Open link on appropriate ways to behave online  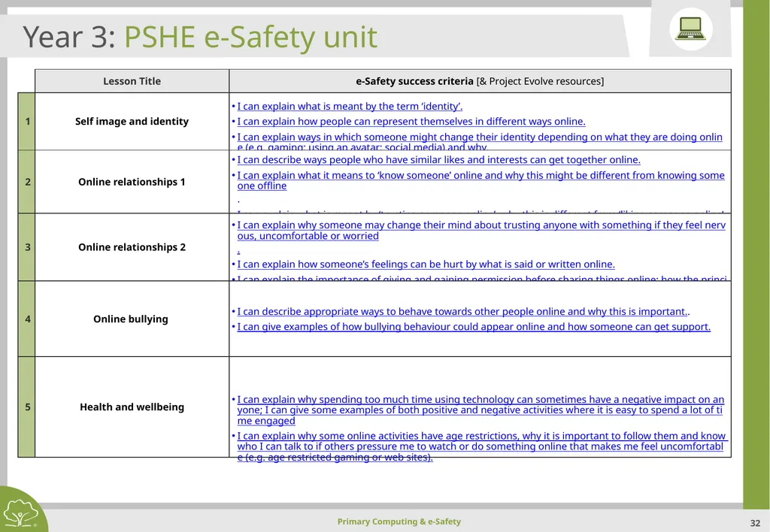[462, 312]
